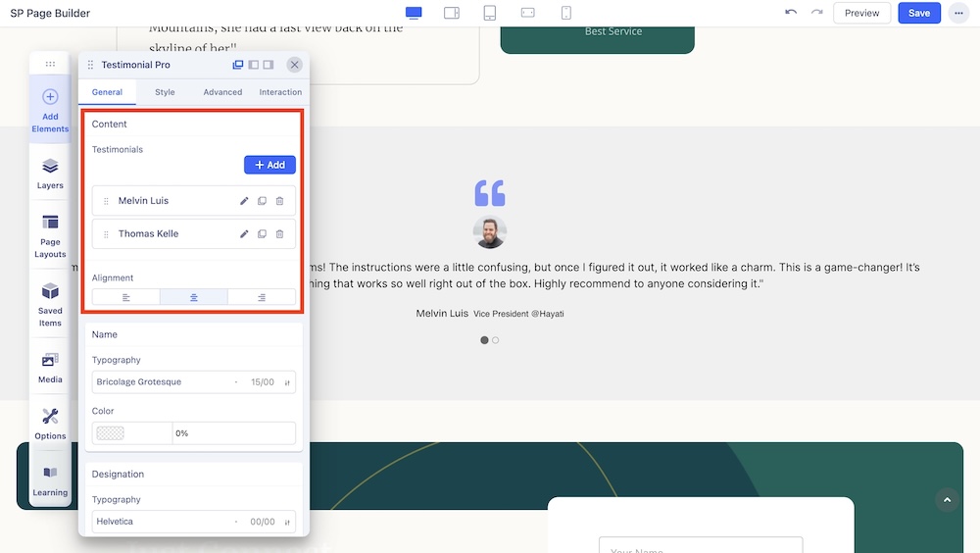980x553 pixels.
Task: Edit the Melvin Luis testimonial
Action: 244,201
